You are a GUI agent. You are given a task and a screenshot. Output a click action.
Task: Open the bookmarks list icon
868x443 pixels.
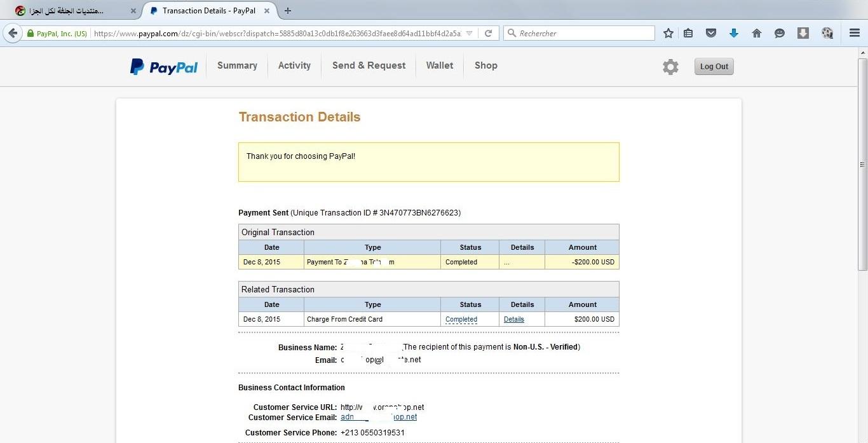pyautogui.click(x=688, y=34)
